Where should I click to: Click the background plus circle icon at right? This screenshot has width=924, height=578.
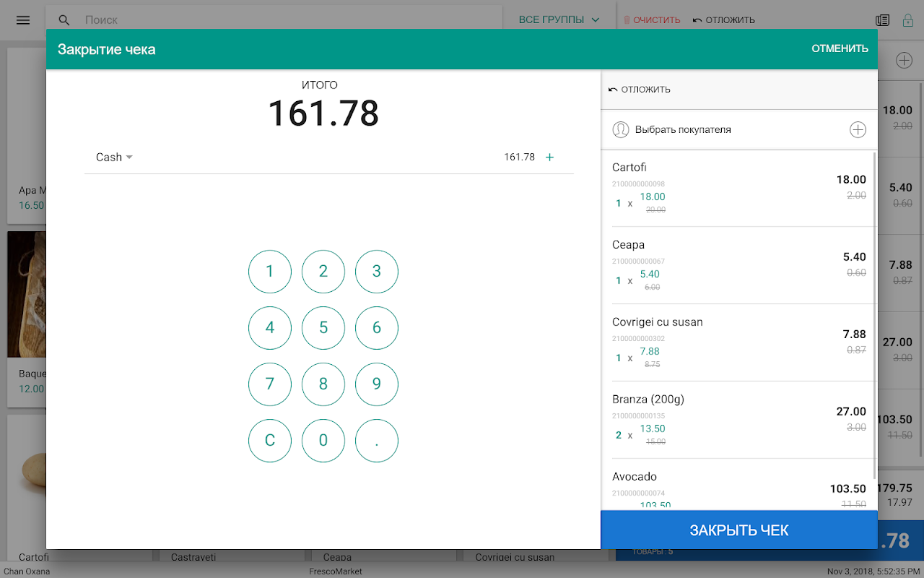tap(904, 61)
